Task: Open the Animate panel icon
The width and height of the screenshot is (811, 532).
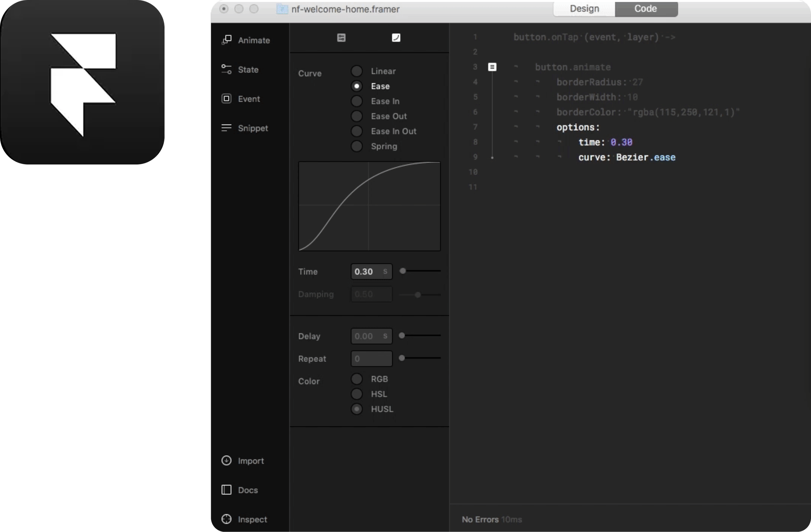Action: 227,40
